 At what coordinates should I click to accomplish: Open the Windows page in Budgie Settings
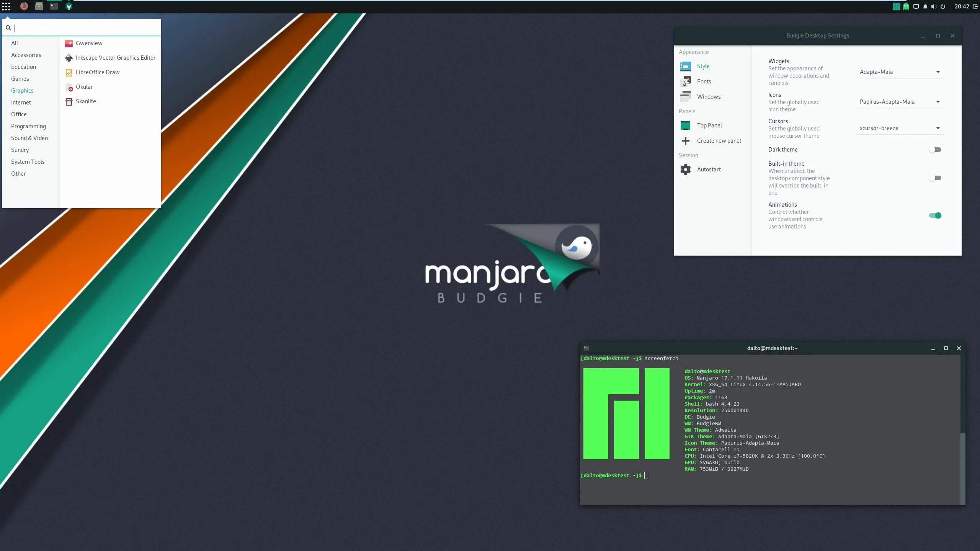pos(712,97)
